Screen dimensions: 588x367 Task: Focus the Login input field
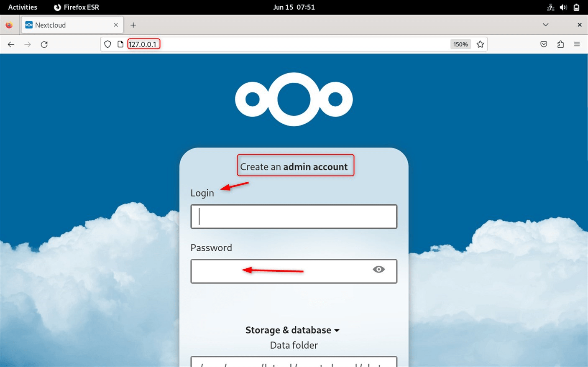[x=294, y=217]
